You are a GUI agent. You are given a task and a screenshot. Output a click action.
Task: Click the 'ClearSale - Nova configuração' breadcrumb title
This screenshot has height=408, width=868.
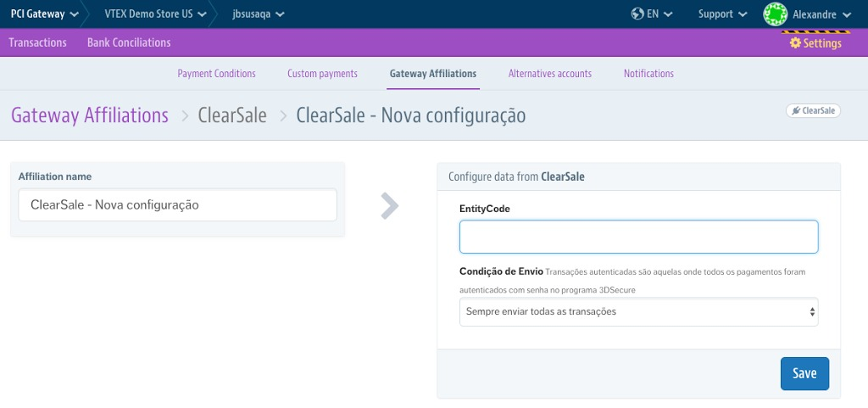(x=411, y=115)
